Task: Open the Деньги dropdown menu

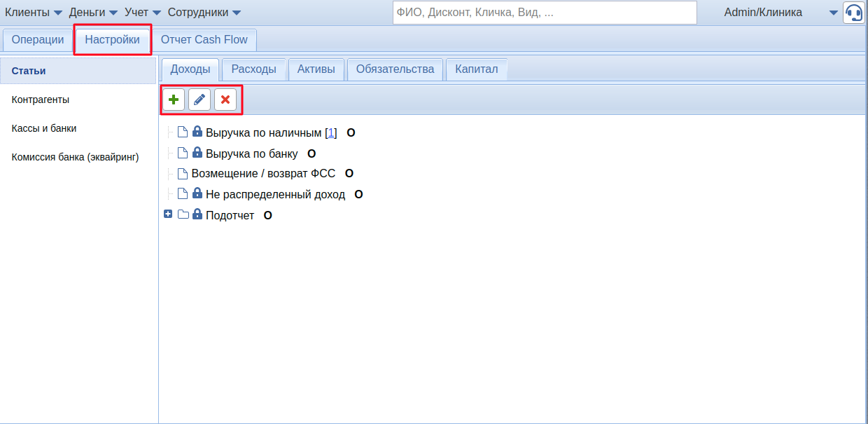Action: click(x=93, y=13)
